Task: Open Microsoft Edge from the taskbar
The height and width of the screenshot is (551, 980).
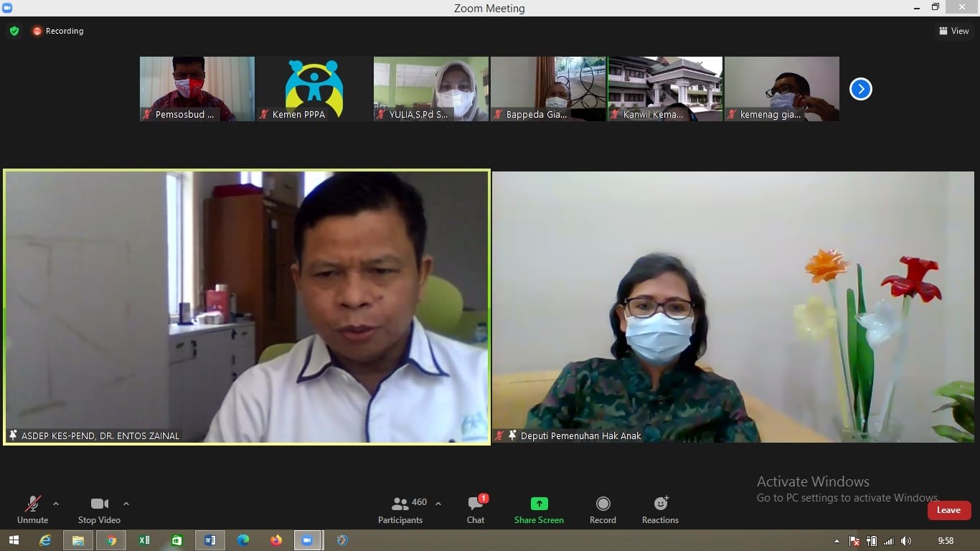Action: [x=243, y=540]
